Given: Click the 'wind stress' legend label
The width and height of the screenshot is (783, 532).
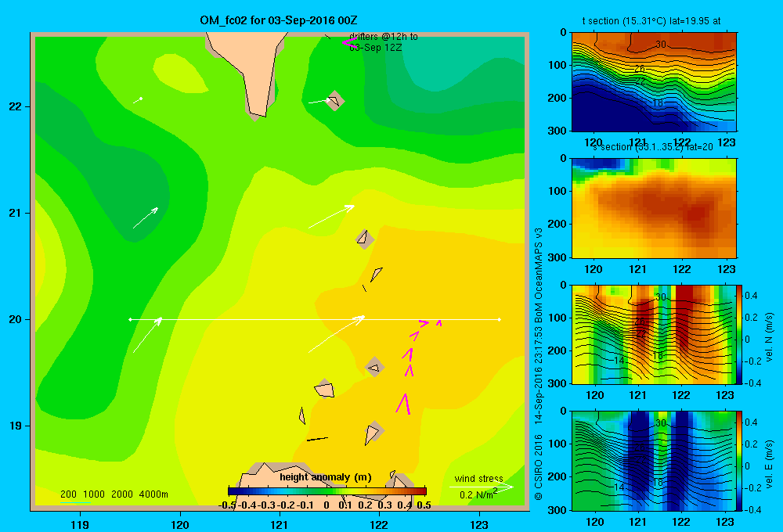Looking at the screenshot, I should (x=479, y=479).
